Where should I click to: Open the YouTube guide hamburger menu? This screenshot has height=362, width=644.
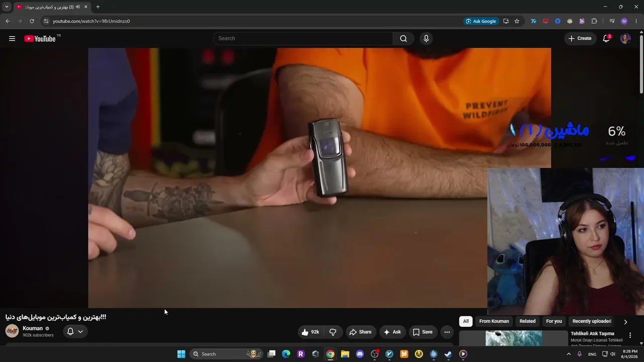coord(12,39)
